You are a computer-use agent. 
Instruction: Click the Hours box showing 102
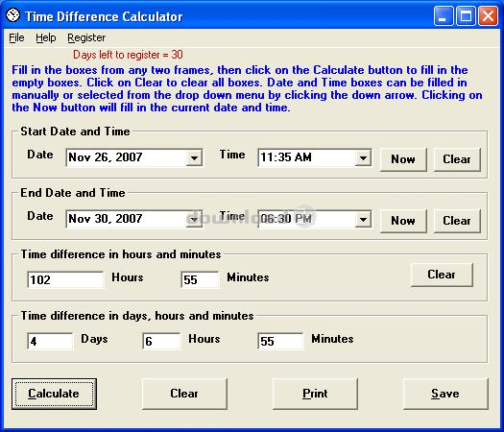(x=65, y=279)
